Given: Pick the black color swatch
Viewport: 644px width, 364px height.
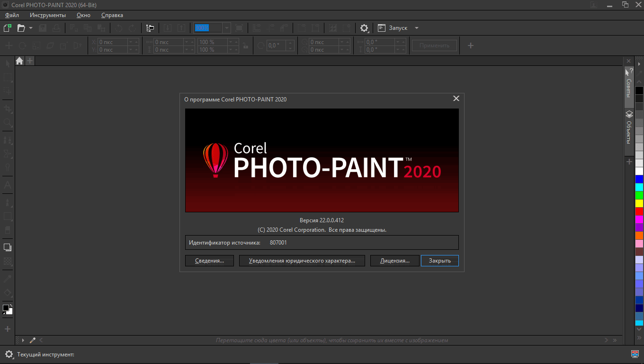Looking at the screenshot, I should pos(639,91).
